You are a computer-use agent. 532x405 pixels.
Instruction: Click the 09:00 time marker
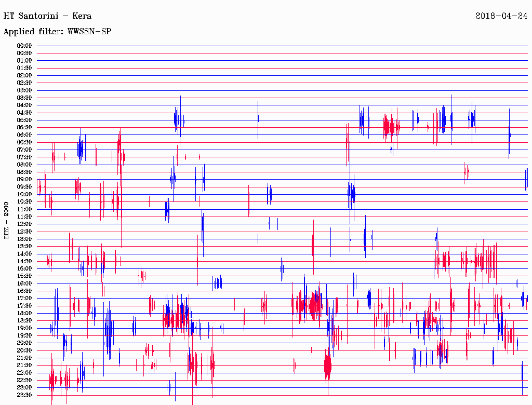pyautogui.click(x=24, y=180)
